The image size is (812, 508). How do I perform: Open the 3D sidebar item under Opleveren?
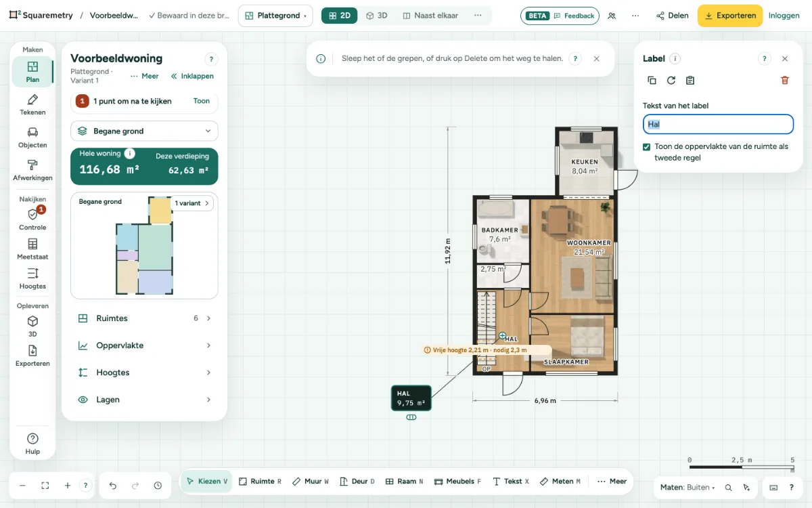pos(32,326)
